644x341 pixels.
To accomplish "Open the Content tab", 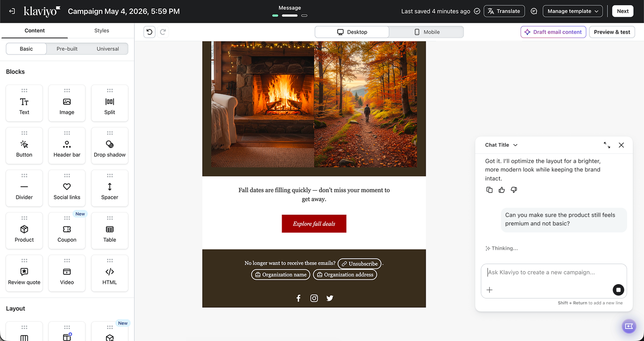I will coord(34,30).
